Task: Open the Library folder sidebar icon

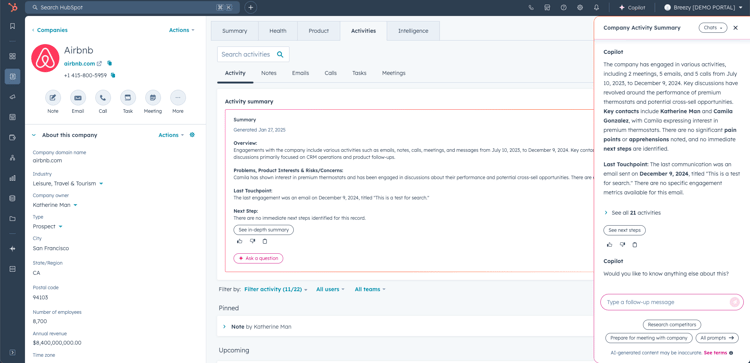Action: [12, 219]
